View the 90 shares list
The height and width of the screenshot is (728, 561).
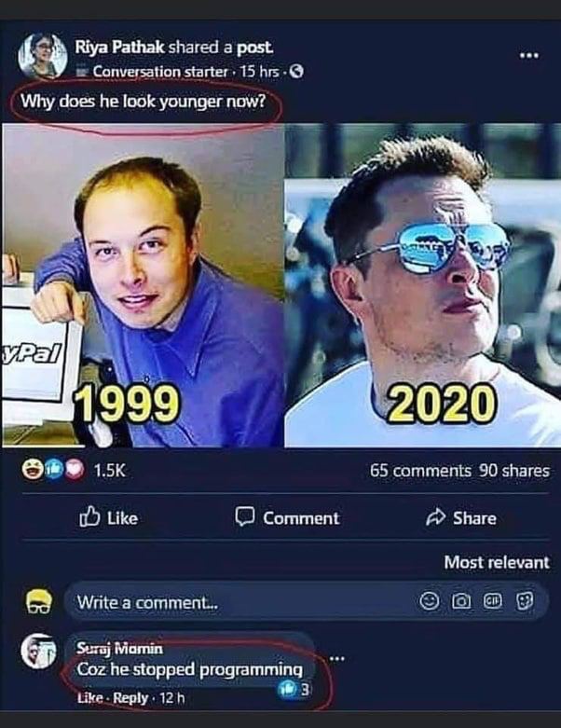click(x=514, y=471)
